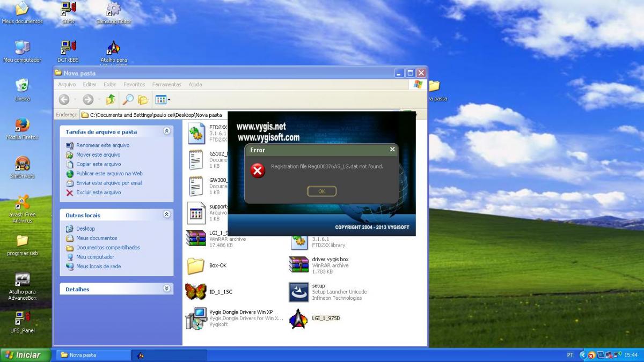Open the Iniciar start menu
644x362 pixels.
click(25, 355)
